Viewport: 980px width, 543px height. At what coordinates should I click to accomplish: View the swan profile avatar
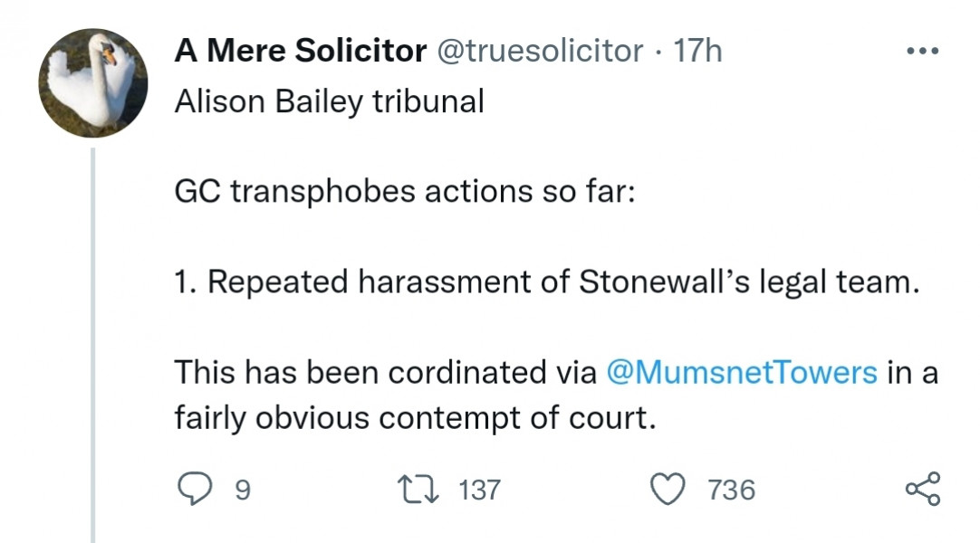point(91,81)
